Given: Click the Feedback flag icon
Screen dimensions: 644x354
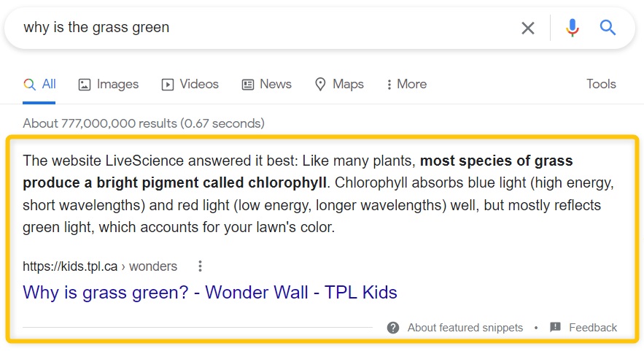Looking at the screenshot, I should 556,328.
